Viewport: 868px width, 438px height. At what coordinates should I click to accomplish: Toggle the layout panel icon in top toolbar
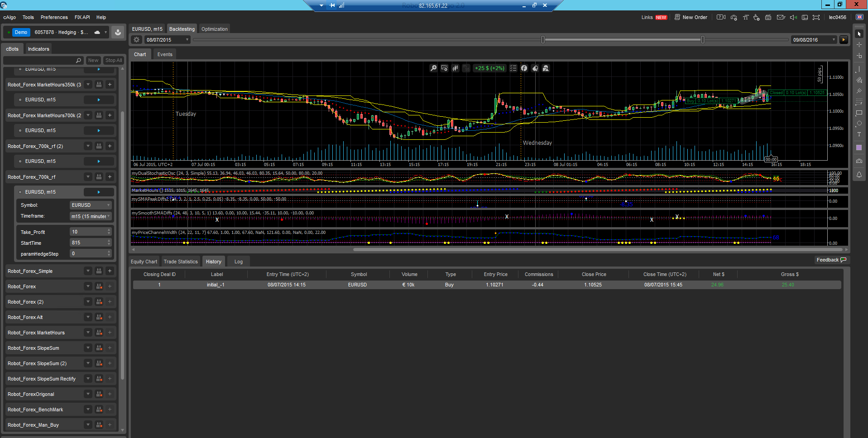tap(805, 18)
